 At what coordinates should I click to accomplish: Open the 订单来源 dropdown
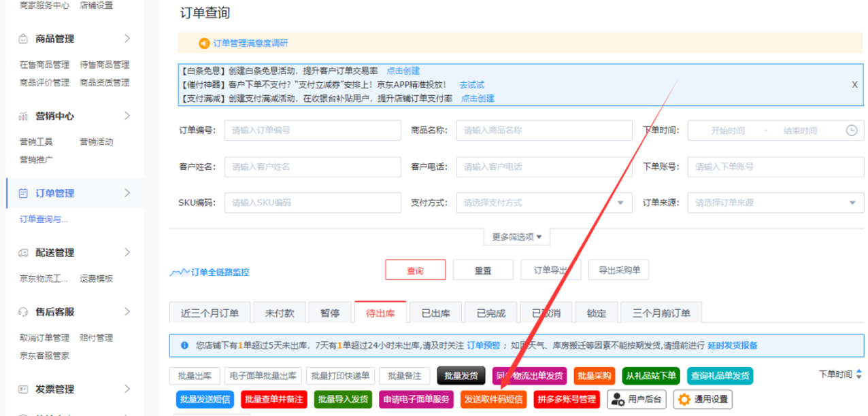pyautogui.click(x=775, y=203)
